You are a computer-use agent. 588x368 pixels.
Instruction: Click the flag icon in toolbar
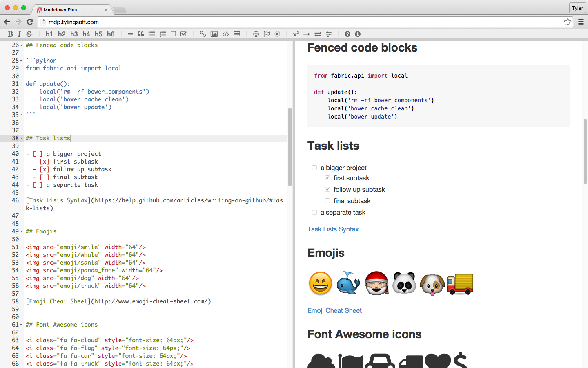(x=267, y=34)
